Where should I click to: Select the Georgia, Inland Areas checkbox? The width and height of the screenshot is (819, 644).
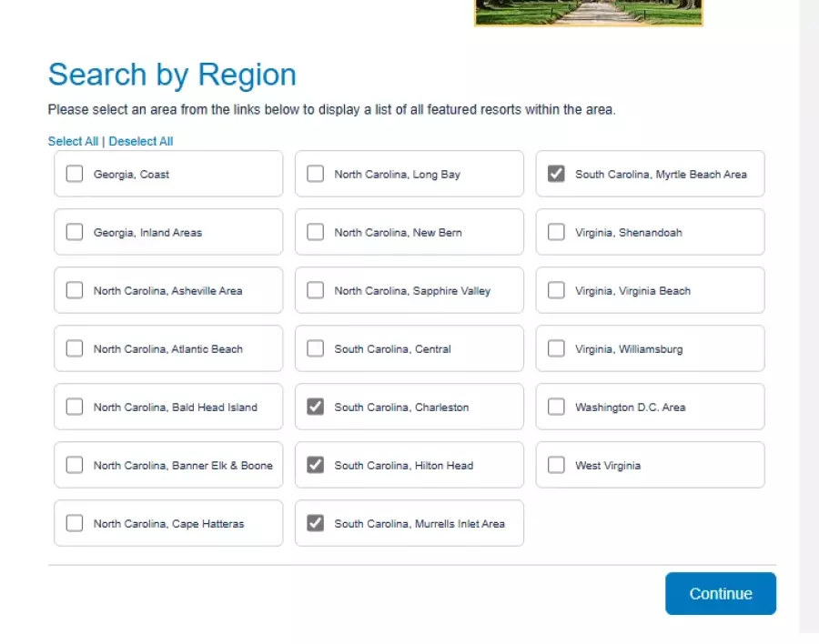[75, 232]
